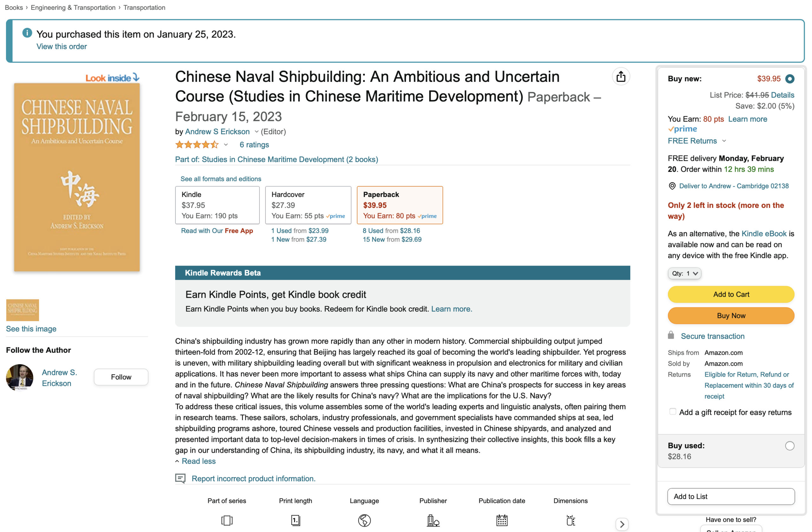812x532 pixels.
Task: Click the List Price Details link
Action: [x=782, y=95]
